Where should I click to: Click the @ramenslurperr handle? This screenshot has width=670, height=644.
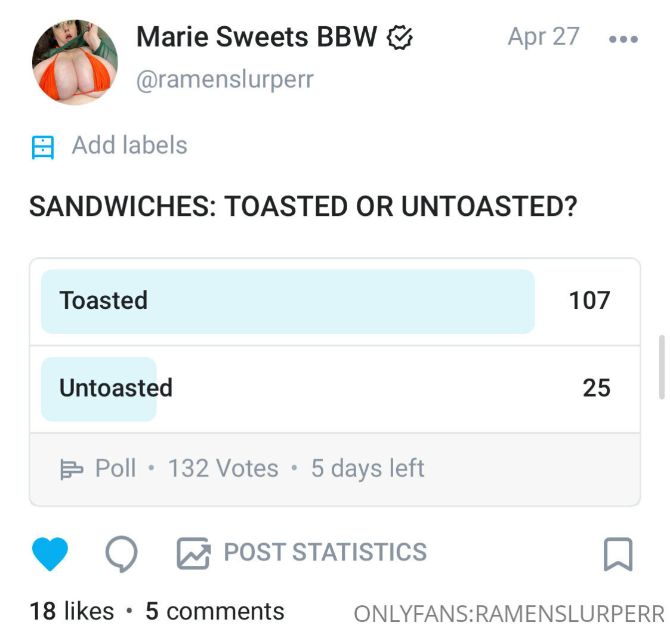click(x=225, y=79)
